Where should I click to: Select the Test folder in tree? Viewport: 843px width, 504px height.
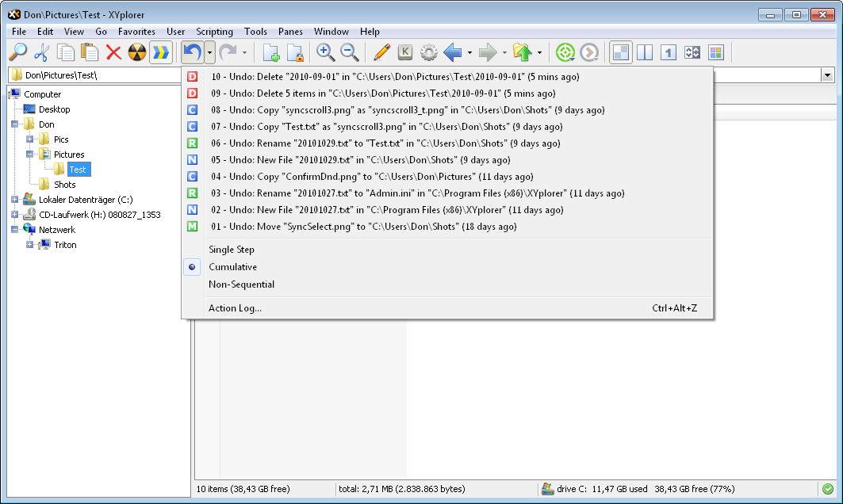79,170
